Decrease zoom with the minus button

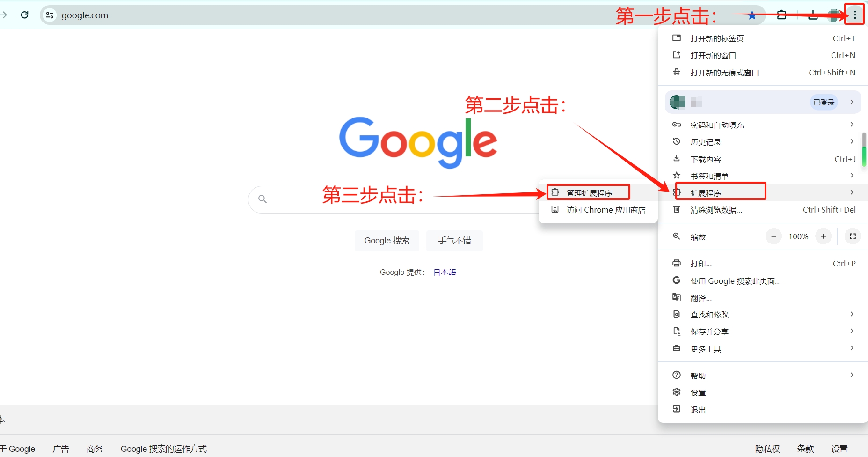point(774,236)
